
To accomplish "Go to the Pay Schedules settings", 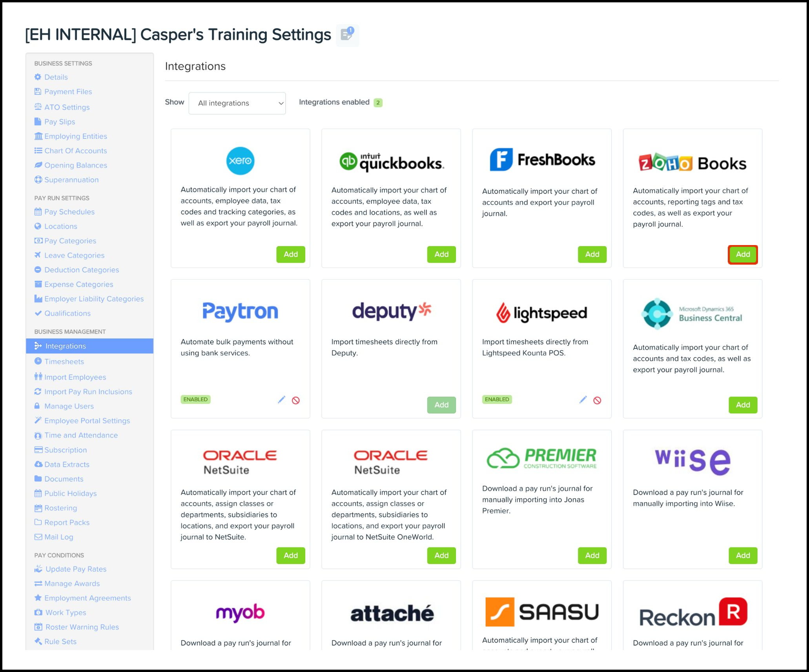I will 69,212.
